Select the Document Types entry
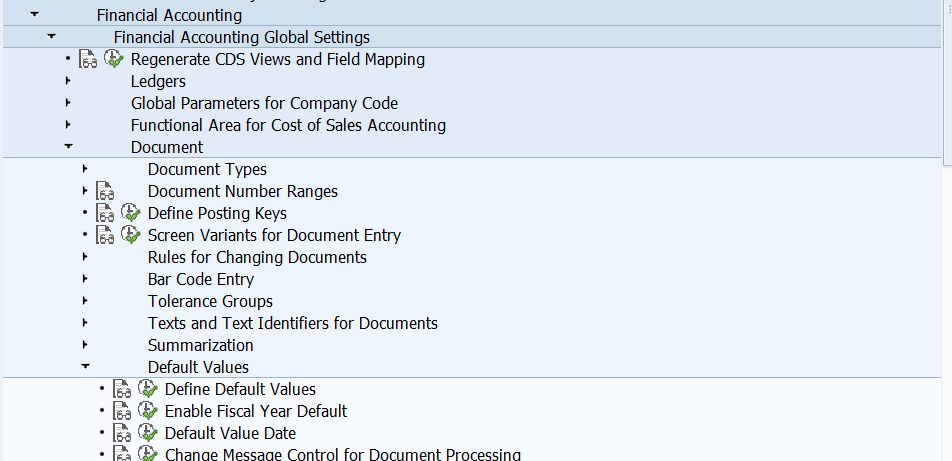Screen dimensions: 952x461 click(208, 169)
